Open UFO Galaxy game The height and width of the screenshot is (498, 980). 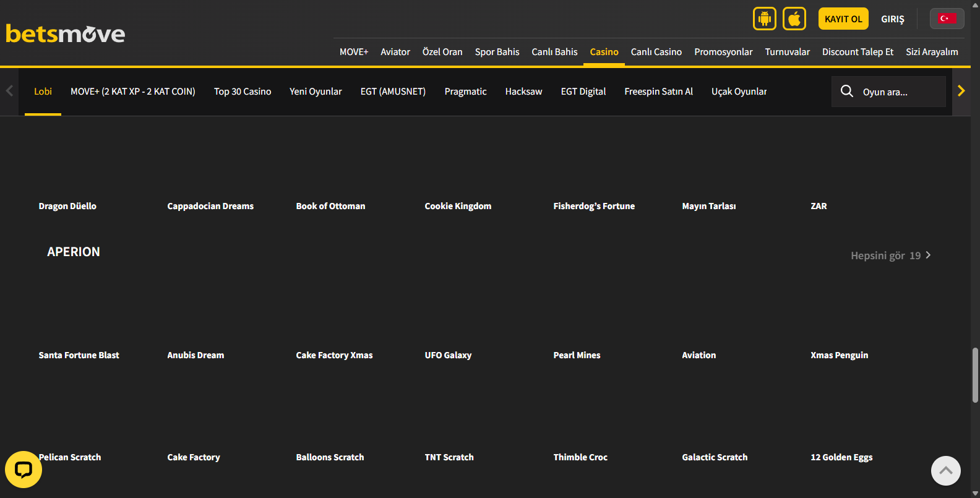coord(448,355)
